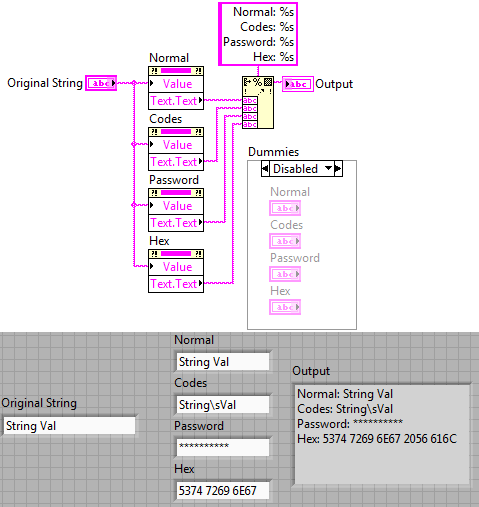Click the Password property node header
The image size is (479, 507).
[176, 193]
